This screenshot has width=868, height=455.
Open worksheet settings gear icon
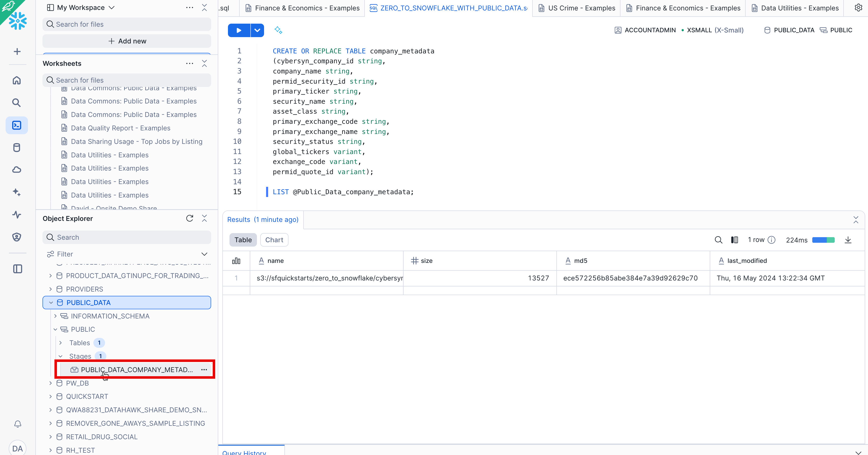click(858, 8)
